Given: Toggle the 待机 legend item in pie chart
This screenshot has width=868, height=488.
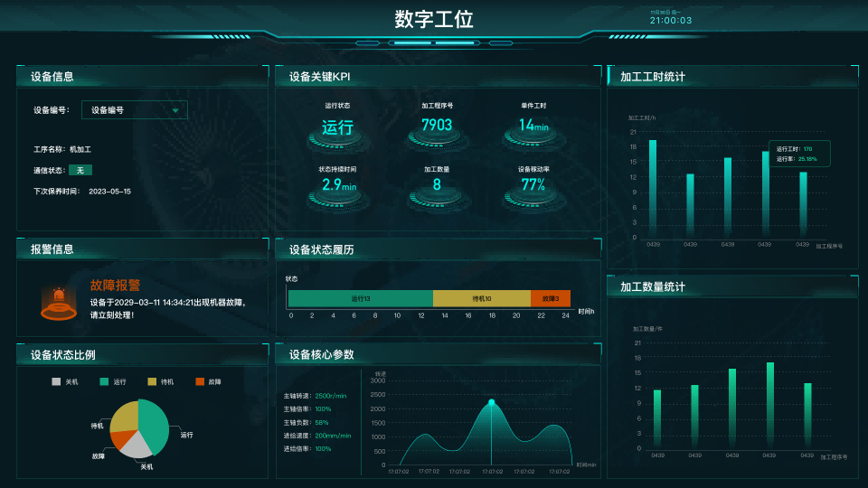Looking at the screenshot, I should [x=160, y=382].
